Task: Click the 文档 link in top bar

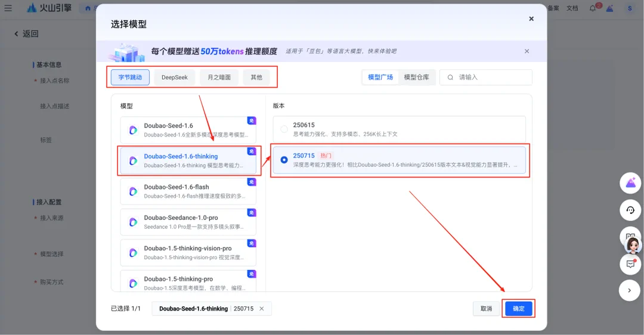Action: coord(572,8)
